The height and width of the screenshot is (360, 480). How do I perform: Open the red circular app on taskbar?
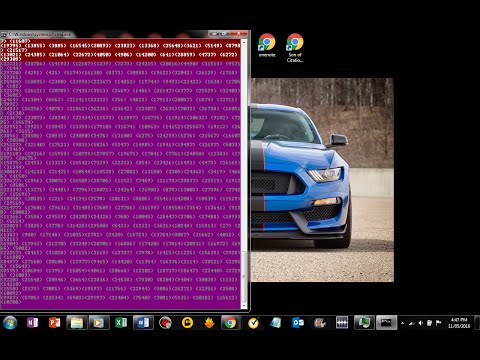165,323
